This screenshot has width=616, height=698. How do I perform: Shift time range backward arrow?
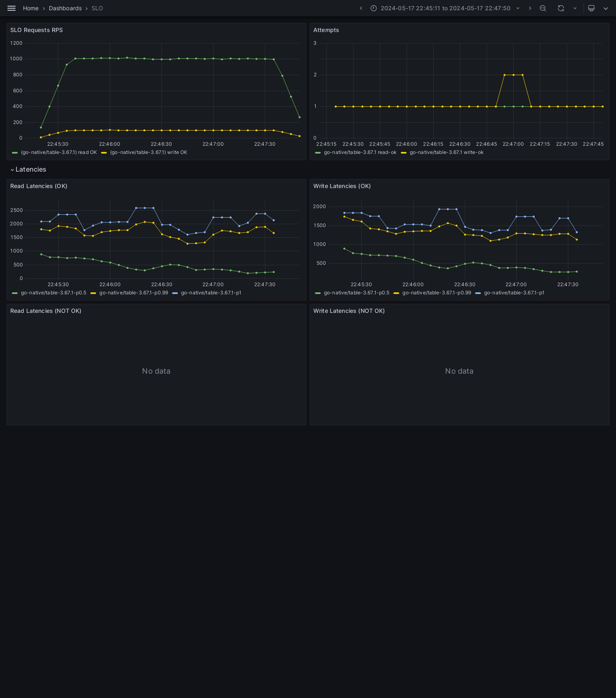point(361,8)
